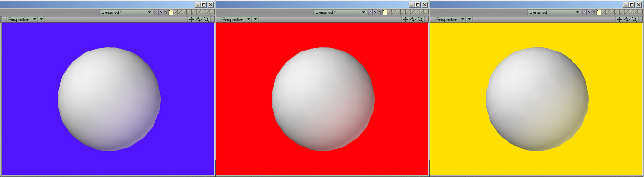
Task: Select the zoom magnifier icon in yellow viewport window
Action: tap(634, 19)
